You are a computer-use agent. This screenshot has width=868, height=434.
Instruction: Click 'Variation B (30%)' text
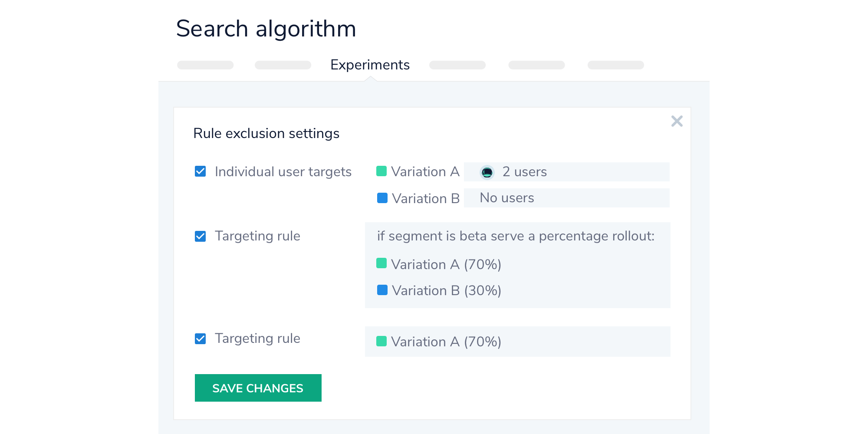coord(447,290)
